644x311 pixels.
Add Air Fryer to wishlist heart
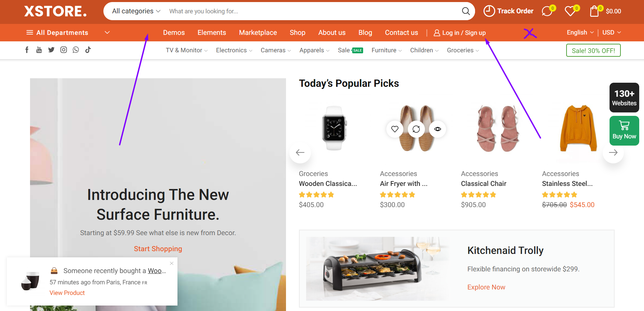pyautogui.click(x=395, y=129)
